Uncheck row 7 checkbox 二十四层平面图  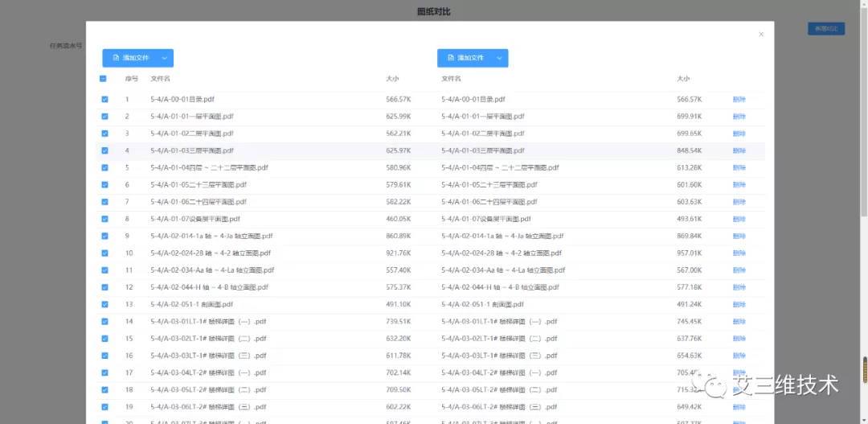point(104,202)
